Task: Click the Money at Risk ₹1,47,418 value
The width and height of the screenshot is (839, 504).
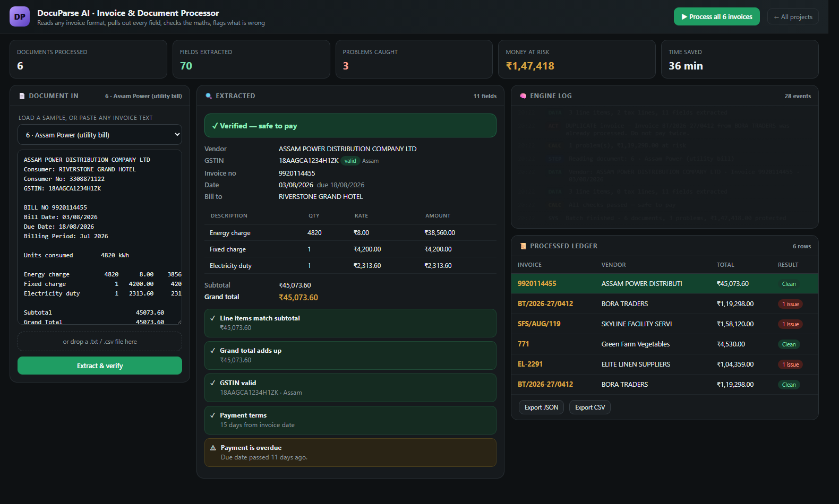Action: pyautogui.click(x=530, y=66)
